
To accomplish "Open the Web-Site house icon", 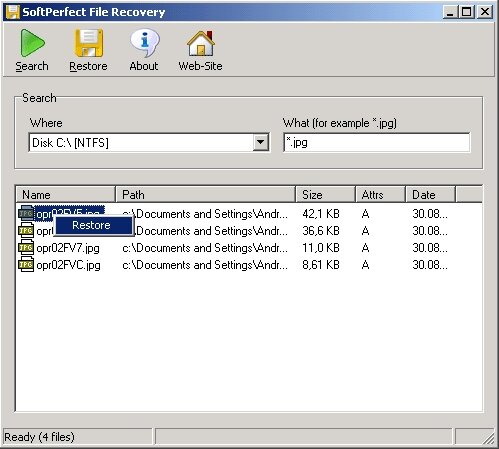I will pyautogui.click(x=200, y=43).
